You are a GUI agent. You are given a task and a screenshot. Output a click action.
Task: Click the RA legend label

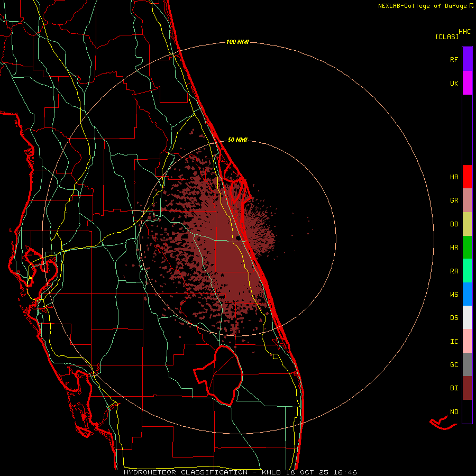(454, 271)
